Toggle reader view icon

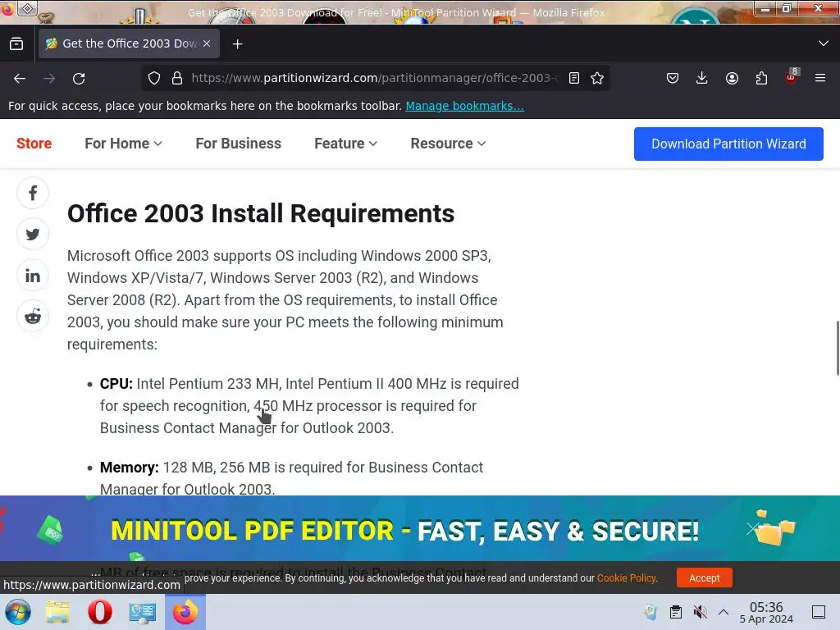click(x=573, y=78)
